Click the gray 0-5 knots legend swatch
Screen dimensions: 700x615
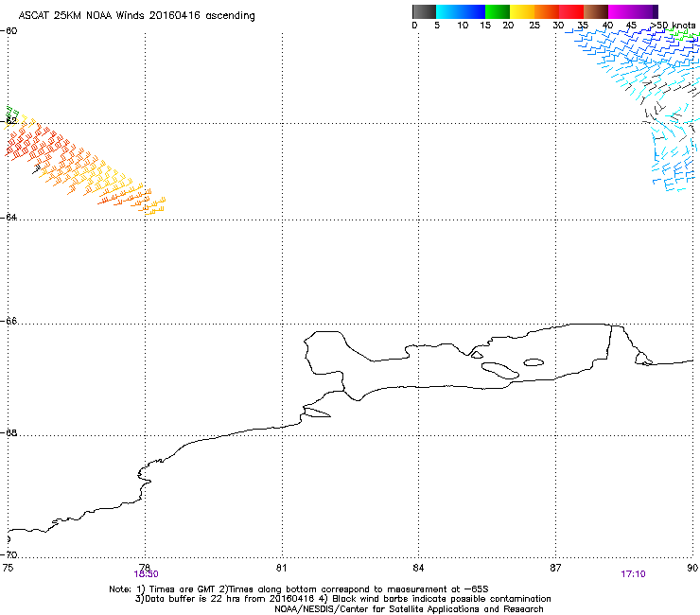pos(424,11)
